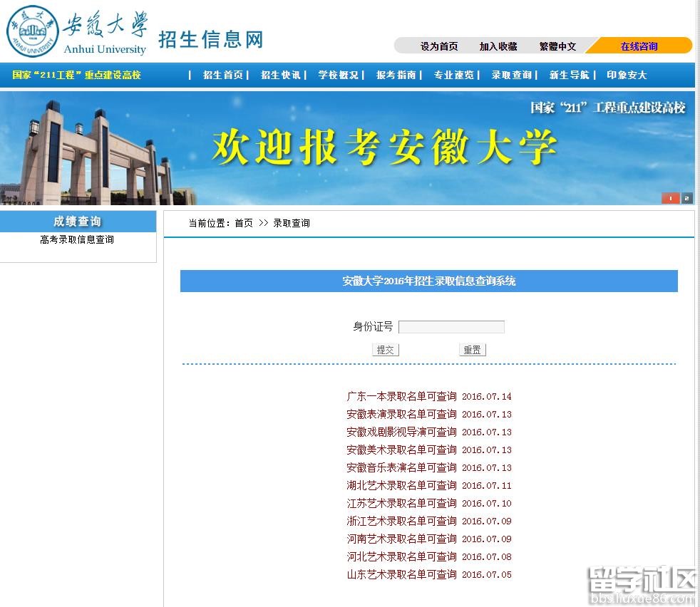
Task: Open 广东一本录取名单可查询 notice
Action: click(x=401, y=396)
